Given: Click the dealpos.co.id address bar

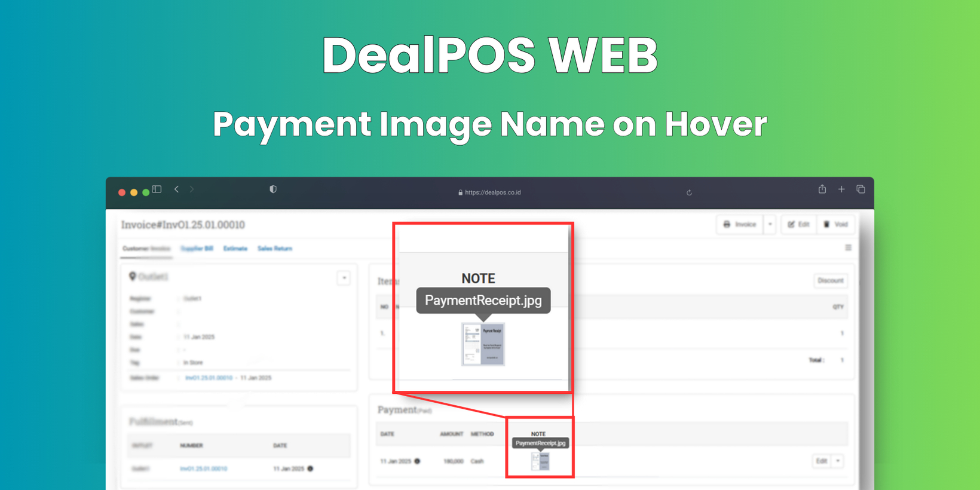Looking at the screenshot, I should click(489, 192).
